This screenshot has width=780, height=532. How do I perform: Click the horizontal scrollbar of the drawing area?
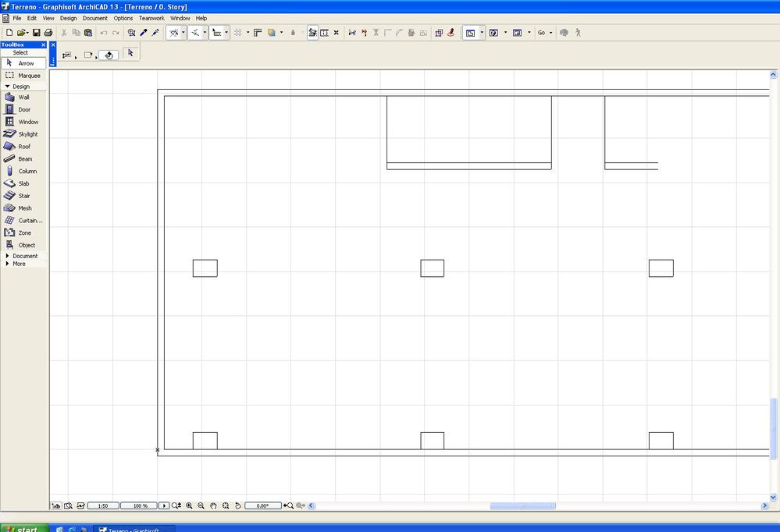pos(522,505)
